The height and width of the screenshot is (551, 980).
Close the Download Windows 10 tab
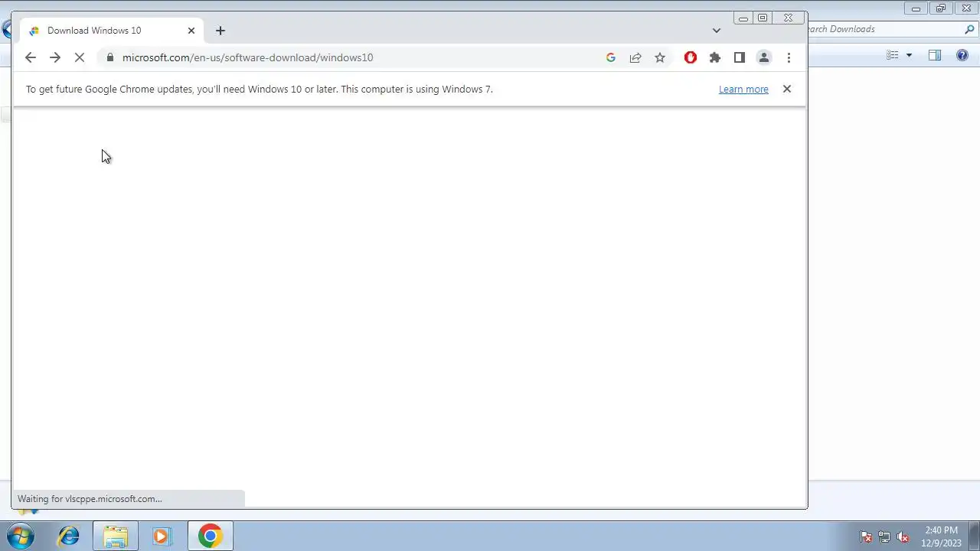click(191, 31)
